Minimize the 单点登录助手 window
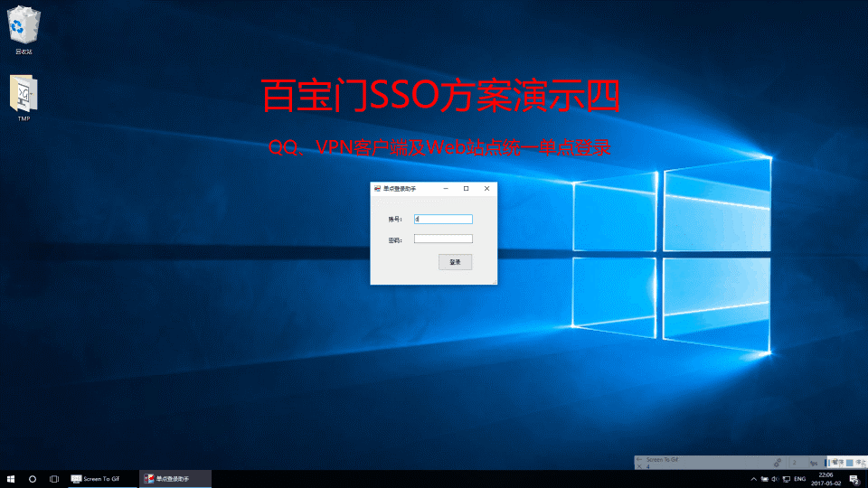The image size is (868, 488). (446, 189)
